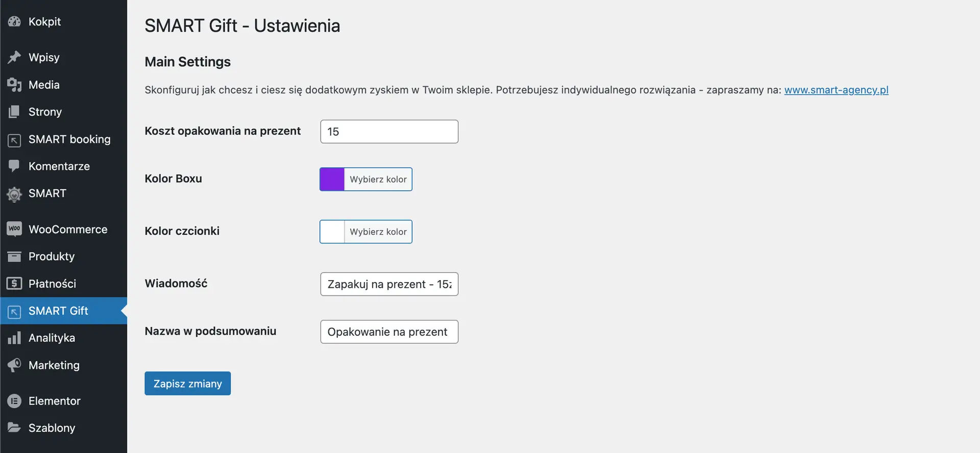Viewport: 980px width, 453px height.
Task: Follow the www.smart-agency.pl link
Action: (836, 90)
